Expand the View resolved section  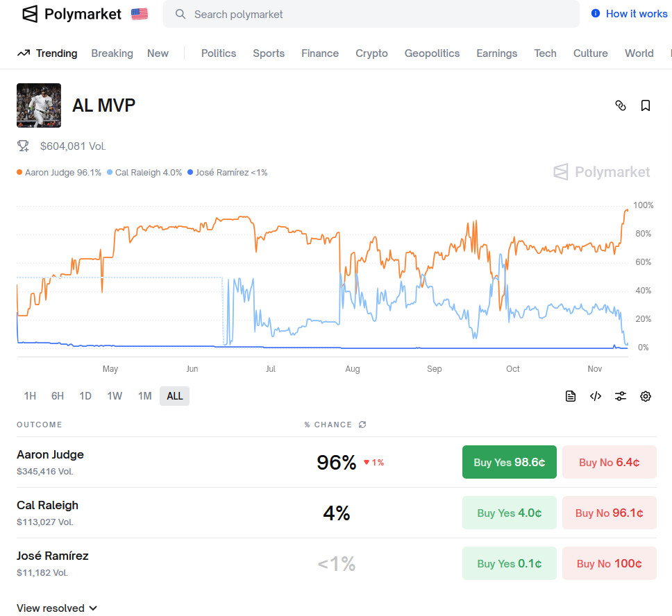click(57, 608)
